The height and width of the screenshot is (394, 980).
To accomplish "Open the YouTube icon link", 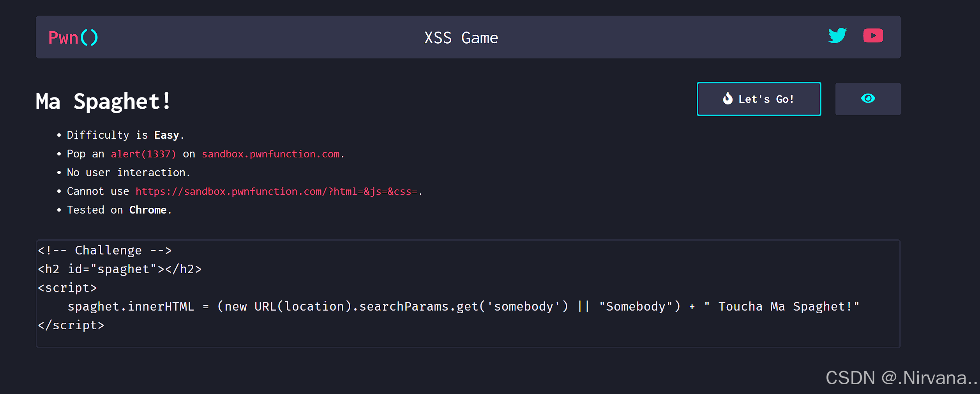I will [x=873, y=35].
